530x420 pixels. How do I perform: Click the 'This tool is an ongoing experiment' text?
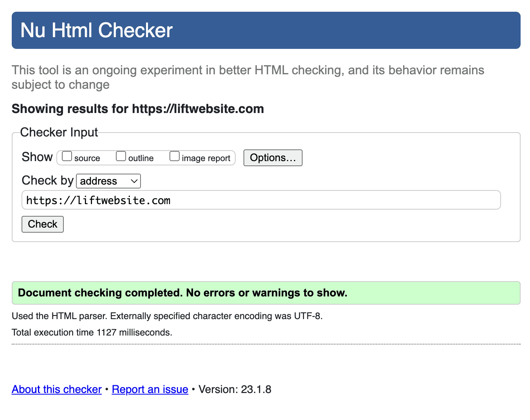tap(248, 77)
